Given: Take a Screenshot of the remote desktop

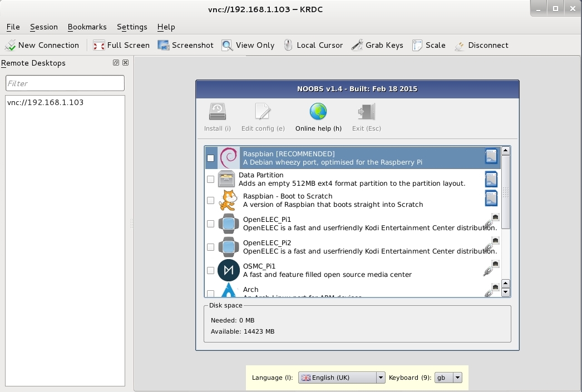Looking at the screenshot, I should point(186,45).
